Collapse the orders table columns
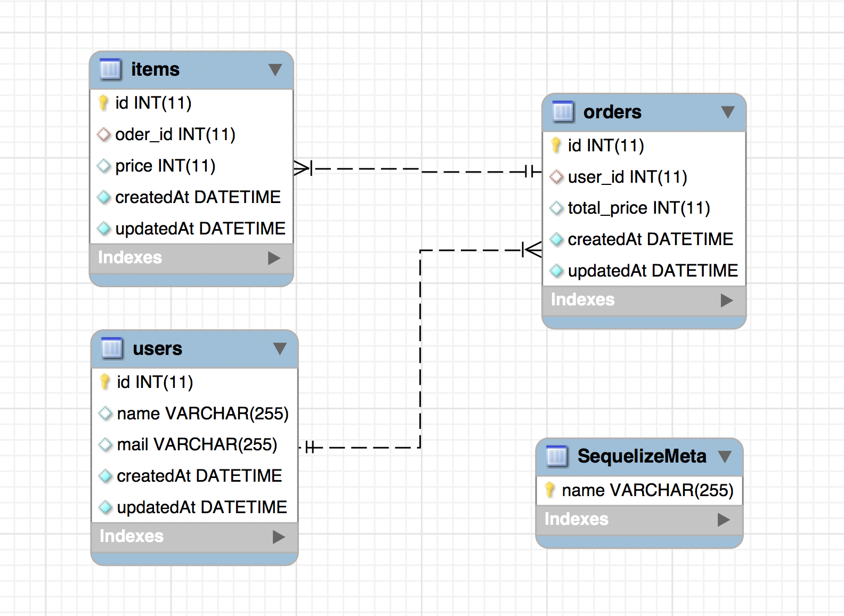Screen dimensions: 844x616 (x=728, y=112)
